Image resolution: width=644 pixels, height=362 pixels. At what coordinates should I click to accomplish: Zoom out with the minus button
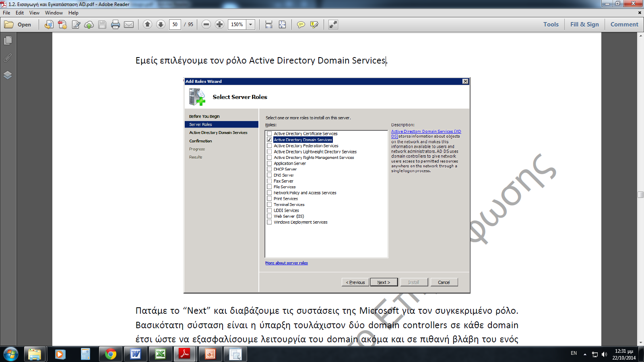(206, 25)
